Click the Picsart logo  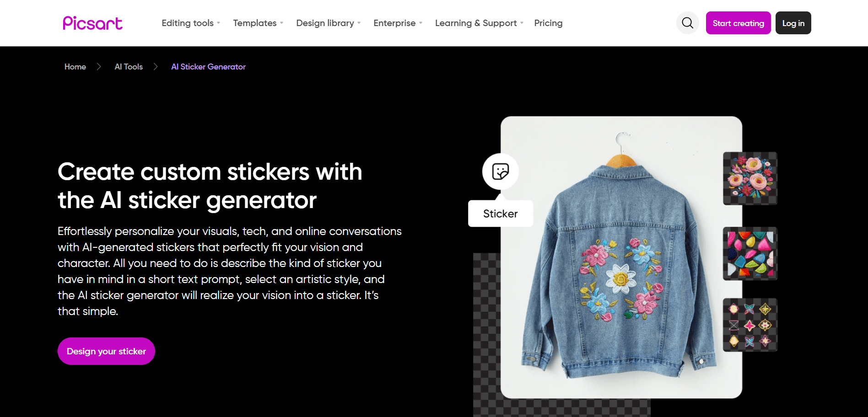[x=92, y=23]
